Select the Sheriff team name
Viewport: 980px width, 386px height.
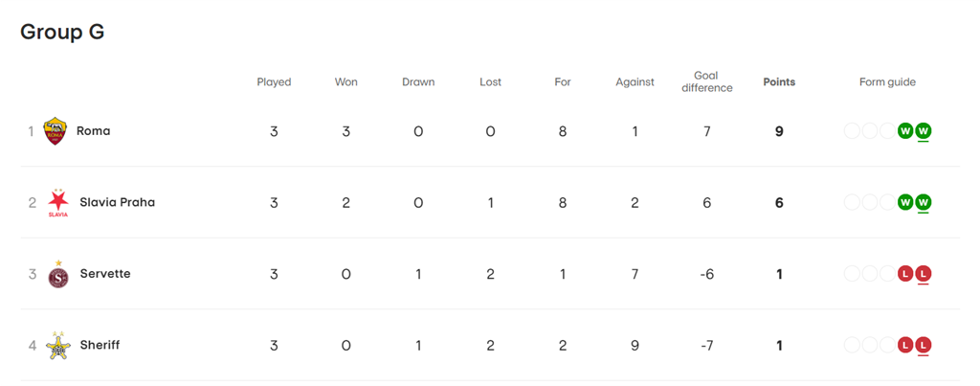point(100,345)
